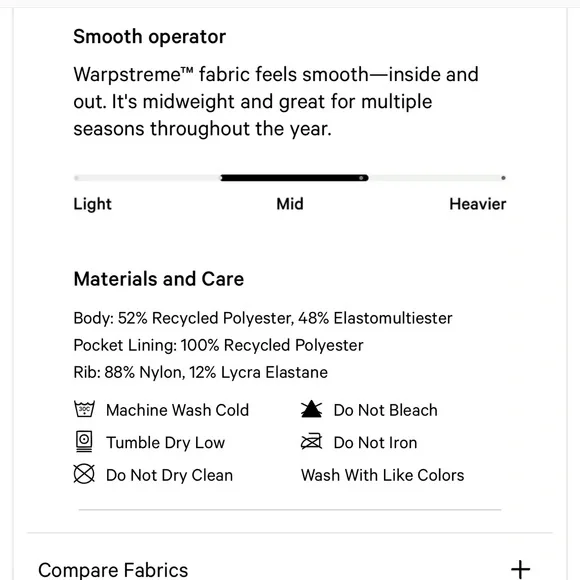Click the Do Not Iron label text
The width and height of the screenshot is (580, 580).
(x=375, y=442)
